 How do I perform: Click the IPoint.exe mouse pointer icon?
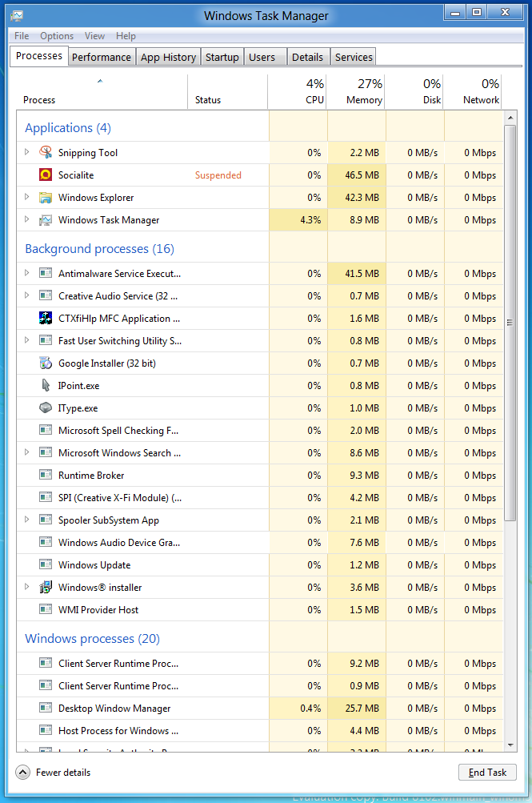tap(46, 385)
